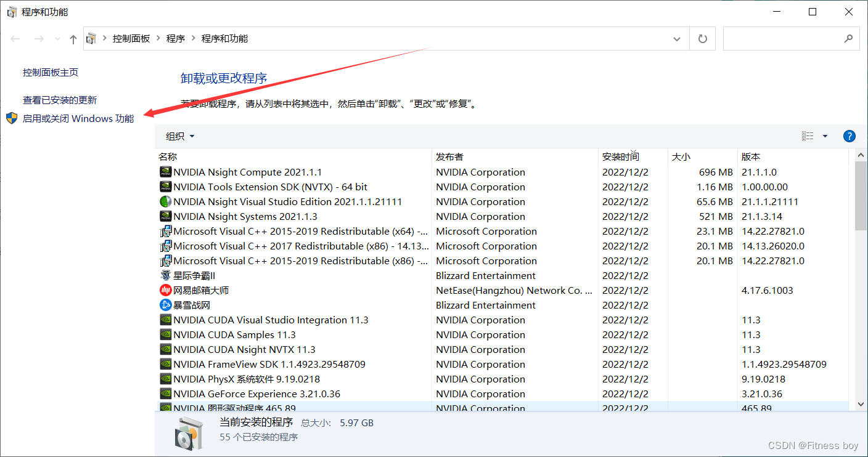Viewport: 868px width, 457px height.
Task: Click 程序和功能 in the breadcrumb path
Action: (x=224, y=39)
